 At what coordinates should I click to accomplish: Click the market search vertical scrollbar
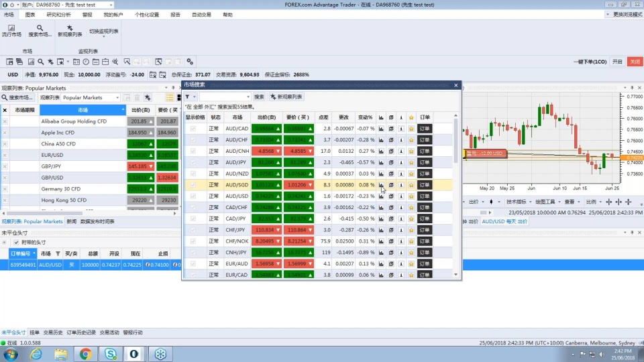[456, 201]
